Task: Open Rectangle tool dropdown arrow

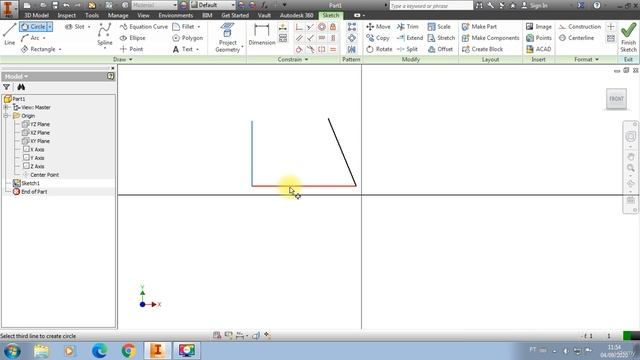Action: point(60,49)
